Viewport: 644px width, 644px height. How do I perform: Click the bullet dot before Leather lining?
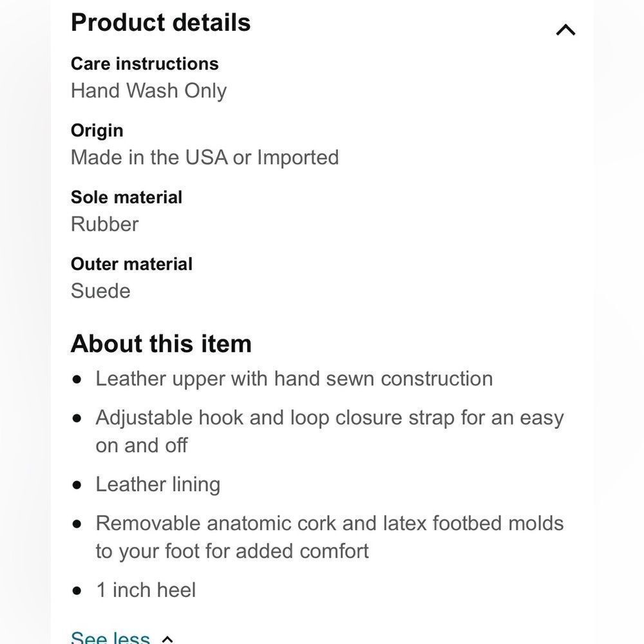click(78, 485)
